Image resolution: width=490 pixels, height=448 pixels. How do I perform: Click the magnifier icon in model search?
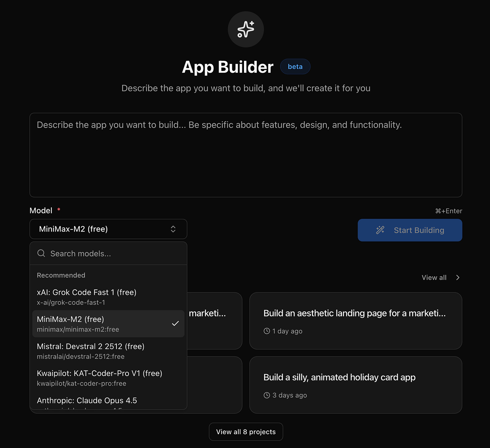tap(41, 253)
